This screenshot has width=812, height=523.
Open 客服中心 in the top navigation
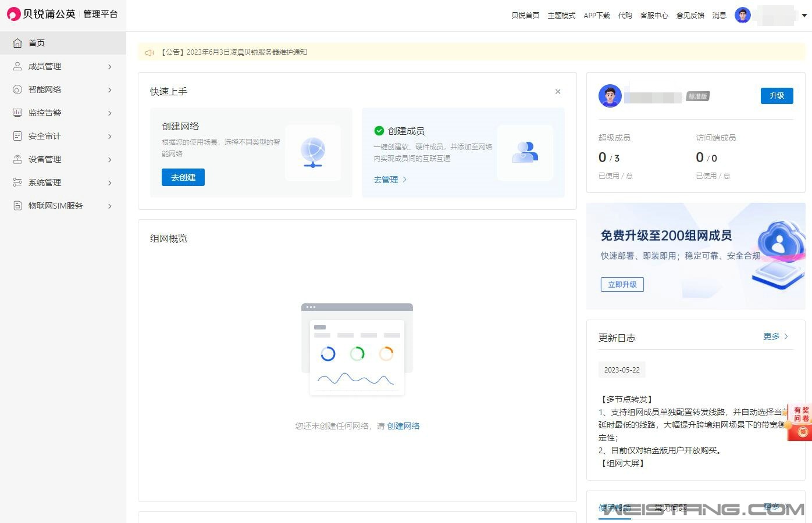[x=654, y=16]
